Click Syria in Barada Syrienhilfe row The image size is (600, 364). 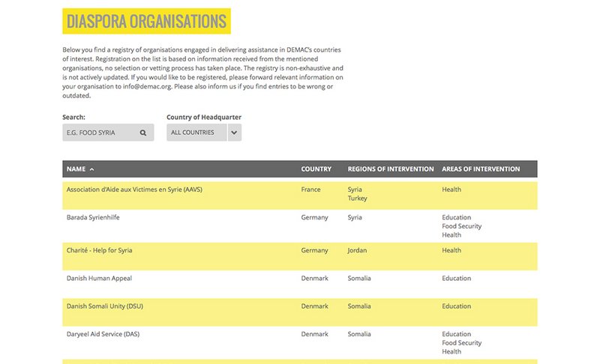click(355, 217)
